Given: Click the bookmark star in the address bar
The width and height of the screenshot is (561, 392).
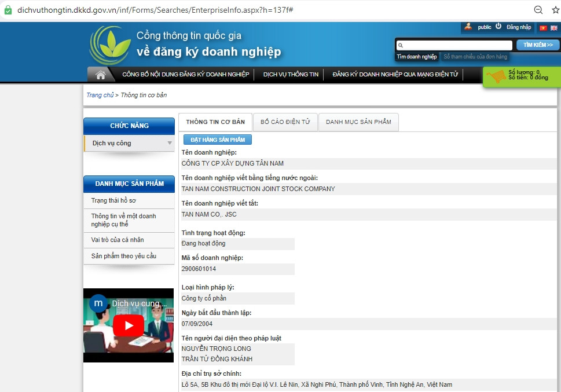Looking at the screenshot, I should pyautogui.click(x=555, y=10).
